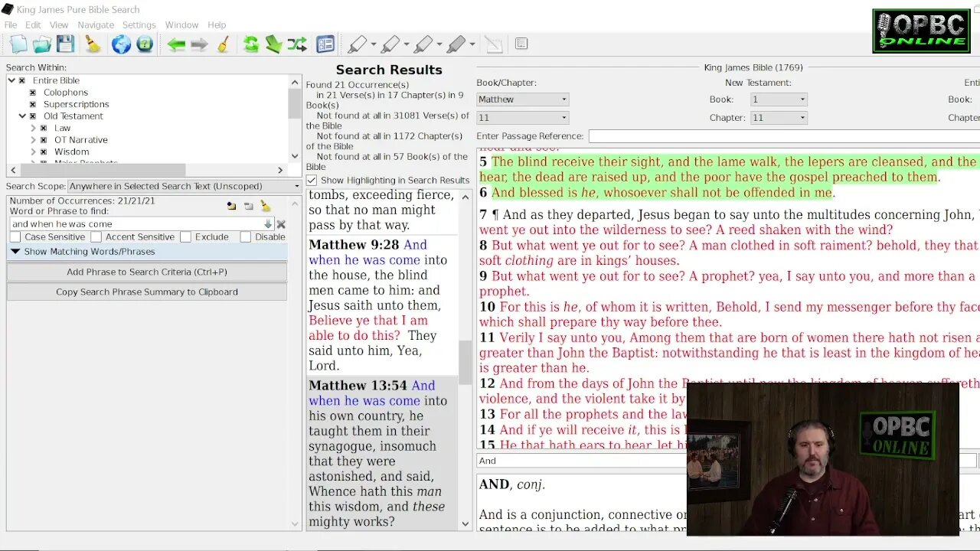Click Copy Search Phrase Summary to Clipboard
The width and height of the screenshot is (980, 551).
click(x=147, y=292)
